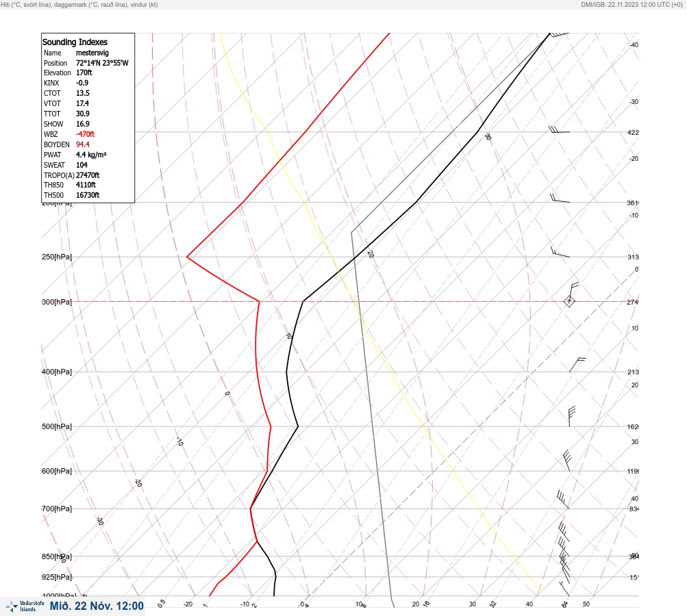The width and height of the screenshot is (687, 616).
Task: Click the chart title 'Hiti (°C, svört lína)...'
Action: [79, 4]
